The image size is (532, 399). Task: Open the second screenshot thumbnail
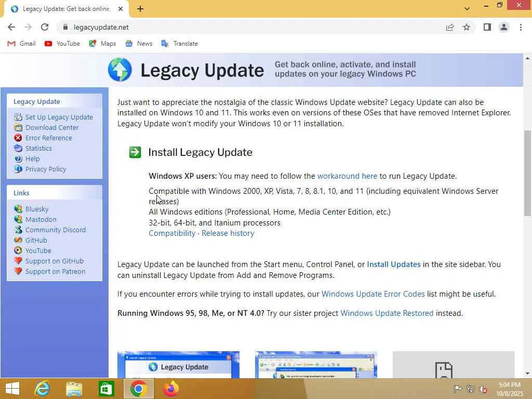tap(316, 364)
